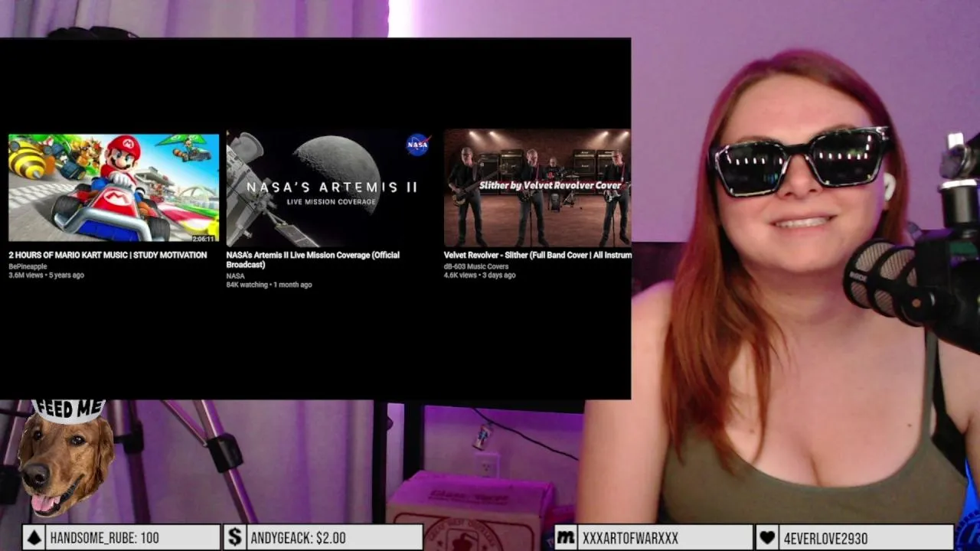Click the 'm' icon beside XXXARTOFWARXXX
This screenshot has height=551, width=980.
pyautogui.click(x=566, y=538)
